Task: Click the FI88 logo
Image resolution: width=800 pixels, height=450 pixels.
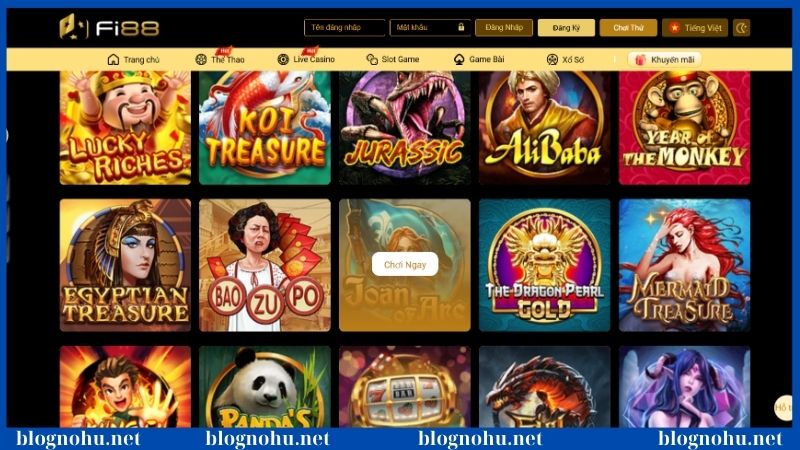Action: (x=109, y=28)
